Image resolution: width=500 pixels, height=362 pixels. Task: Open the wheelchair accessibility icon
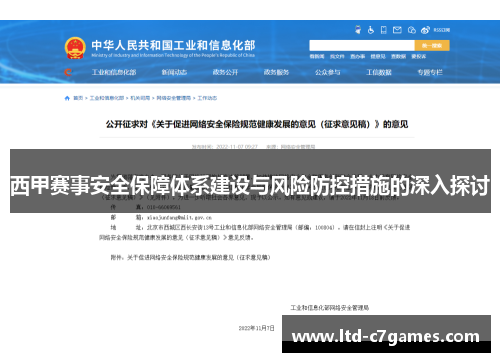tap(371, 30)
